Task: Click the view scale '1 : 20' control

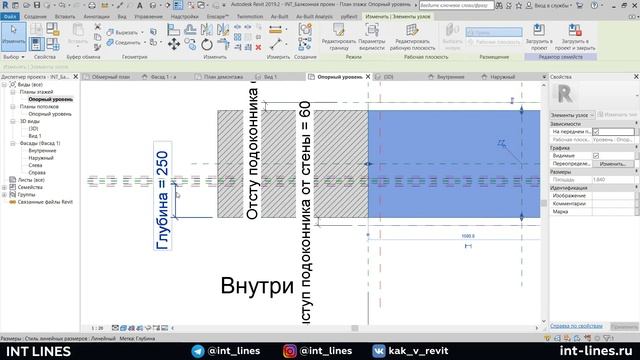Action: [x=97, y=328]
